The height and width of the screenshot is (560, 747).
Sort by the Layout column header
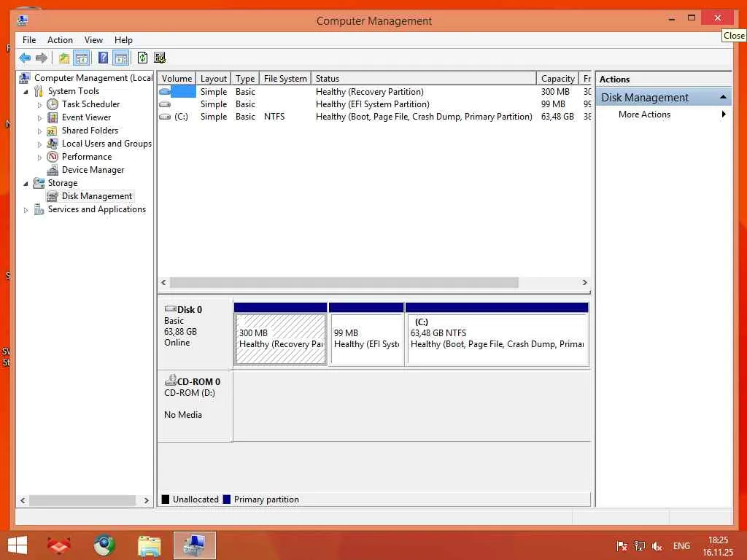point(214,79)
